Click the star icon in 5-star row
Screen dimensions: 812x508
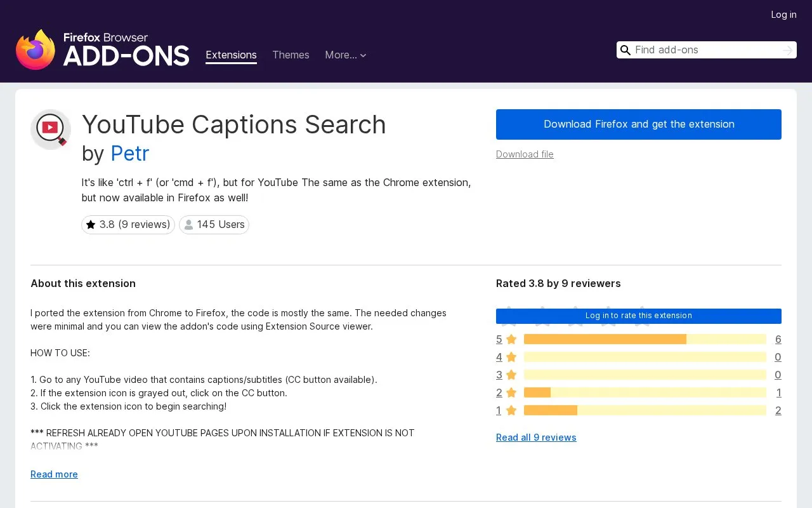(511, 339)
